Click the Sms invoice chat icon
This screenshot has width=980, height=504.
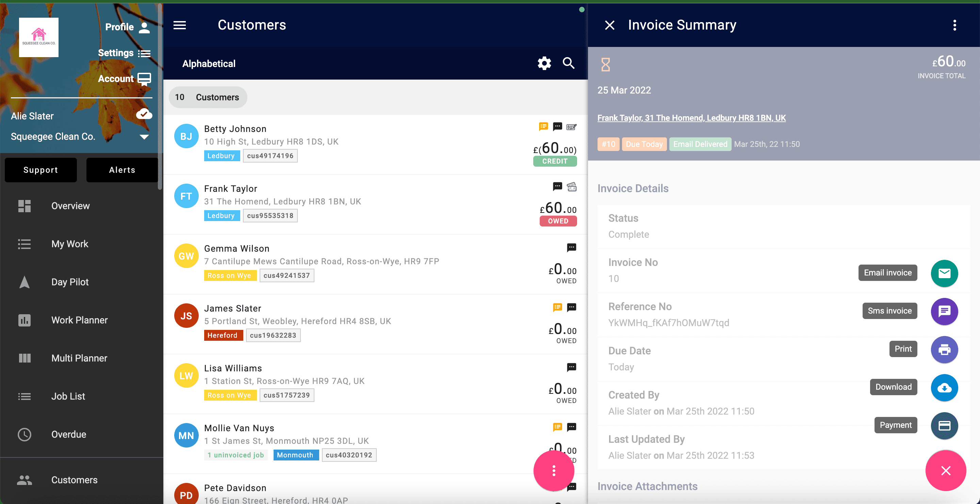(x=944, y=311)
